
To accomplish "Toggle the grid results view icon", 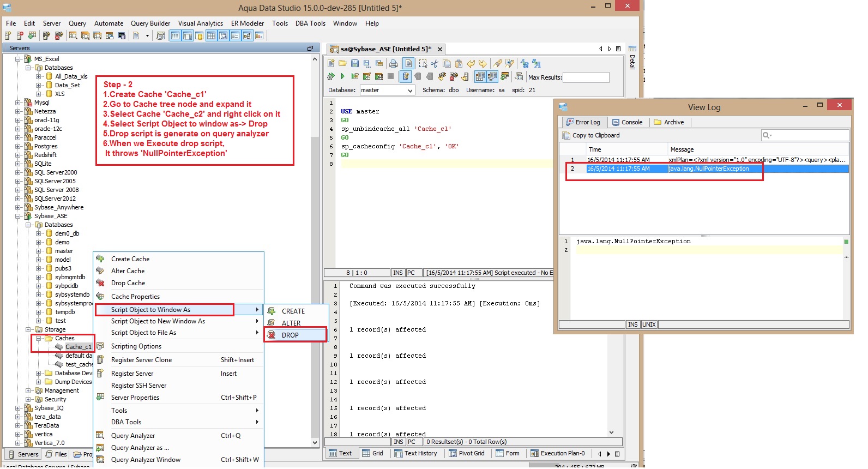I will coord(480,76).
